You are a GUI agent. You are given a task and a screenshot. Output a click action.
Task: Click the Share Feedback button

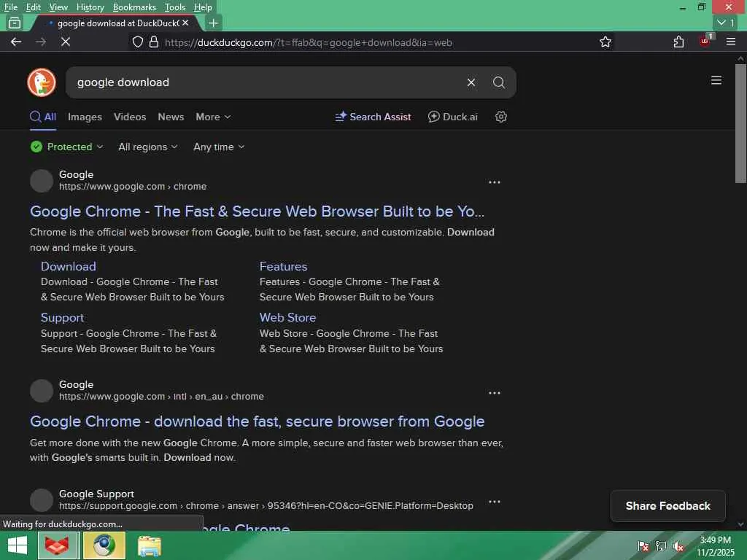(x=668, y=506)
